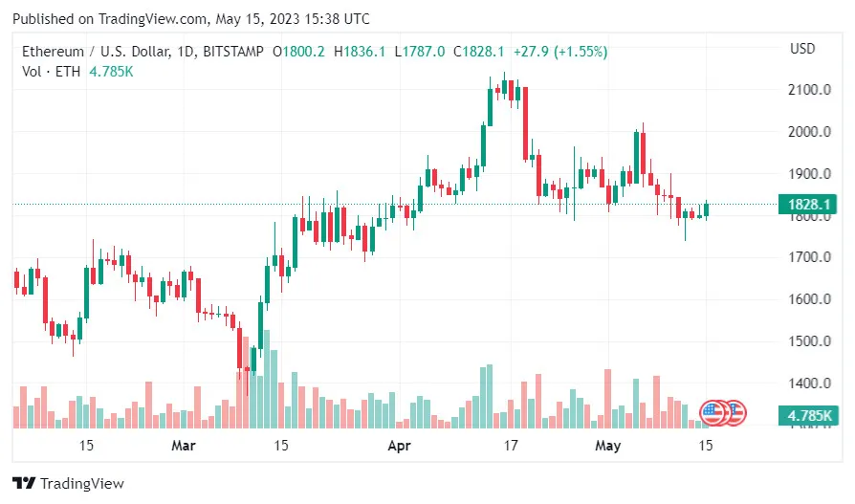Viewport: 855px width, 504px height.
Task: Click the green 1828.1 price label
Action: click(x=808, y=204)
